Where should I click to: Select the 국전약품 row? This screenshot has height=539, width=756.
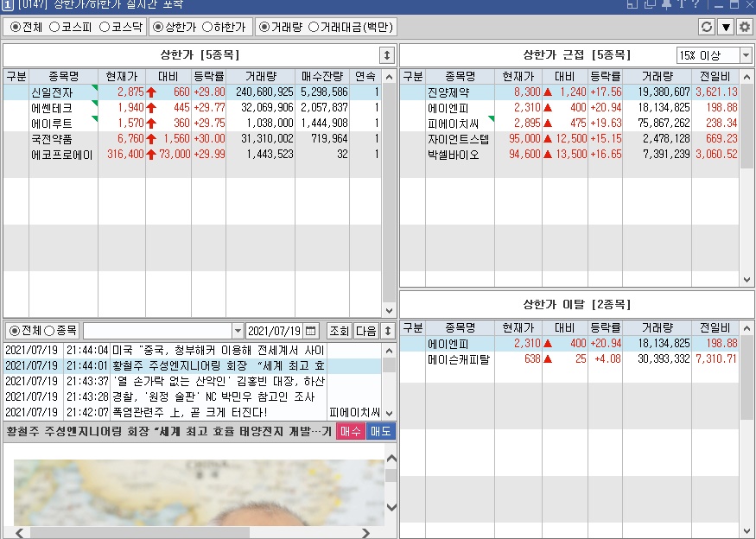pyautogui.click(x=193, y=139)
